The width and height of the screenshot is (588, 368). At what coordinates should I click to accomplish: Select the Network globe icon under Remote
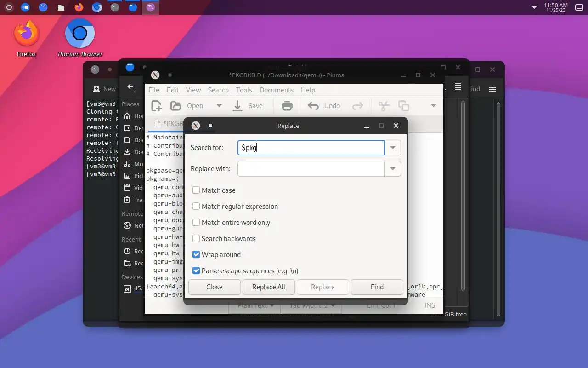click(127, 225)
